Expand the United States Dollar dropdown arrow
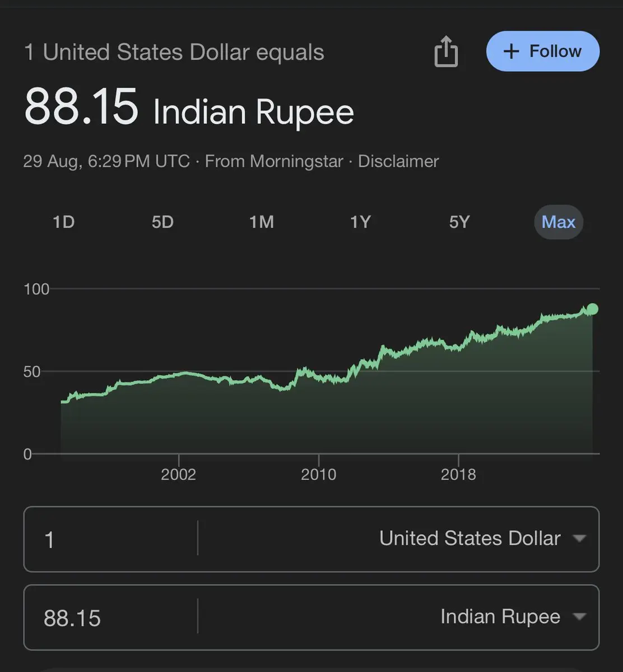This screenshot has width=623, height=672. pyautogui.click(x=579, y=539)
